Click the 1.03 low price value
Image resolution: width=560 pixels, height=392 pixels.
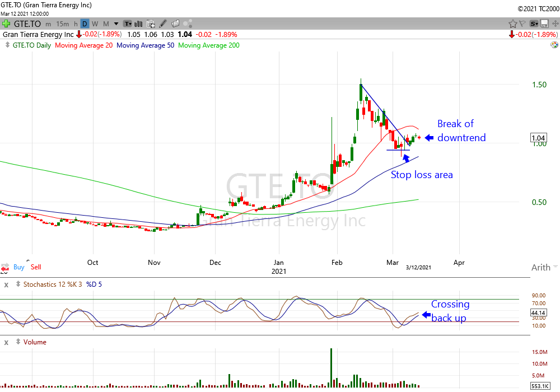coord(167,35)
